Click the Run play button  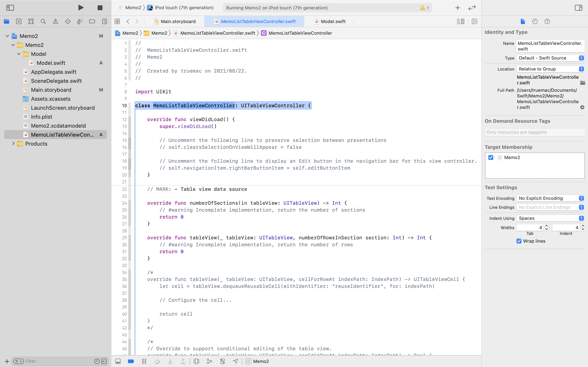click(81, 8)
